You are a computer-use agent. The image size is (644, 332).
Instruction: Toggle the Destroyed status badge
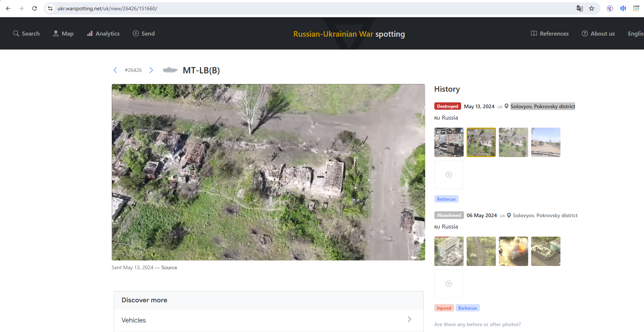click(x=447, y=106)
